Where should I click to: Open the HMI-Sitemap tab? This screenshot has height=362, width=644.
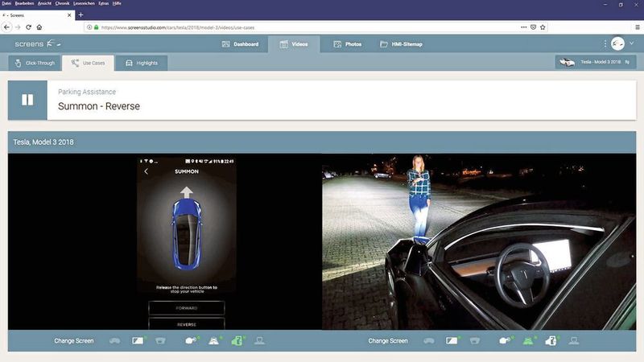401,44
